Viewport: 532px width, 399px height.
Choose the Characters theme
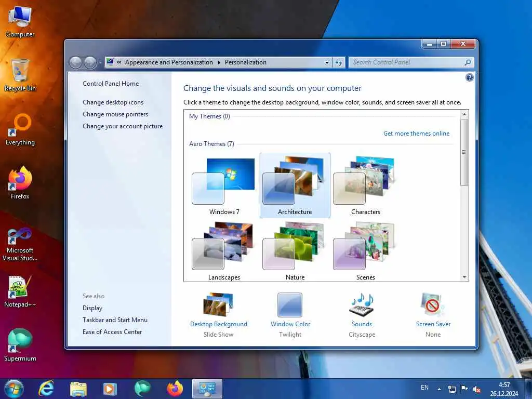(365, 187)
